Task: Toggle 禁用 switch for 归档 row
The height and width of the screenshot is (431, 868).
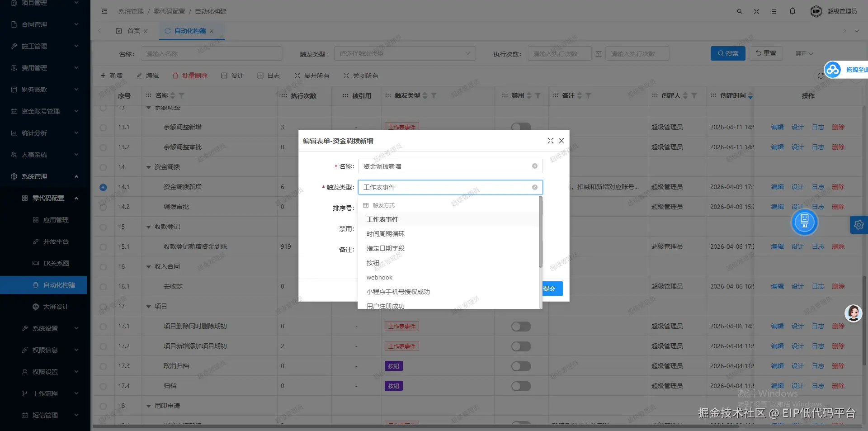Action: coord(521,386)
